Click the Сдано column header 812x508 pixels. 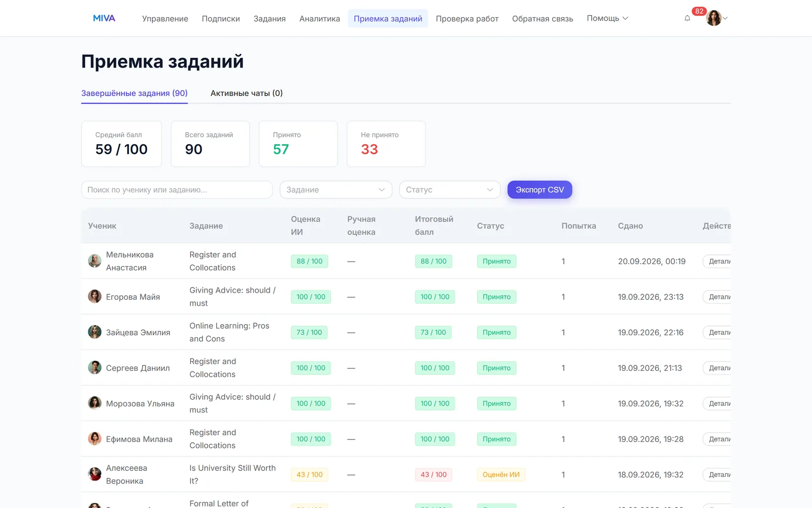(630, 226)
